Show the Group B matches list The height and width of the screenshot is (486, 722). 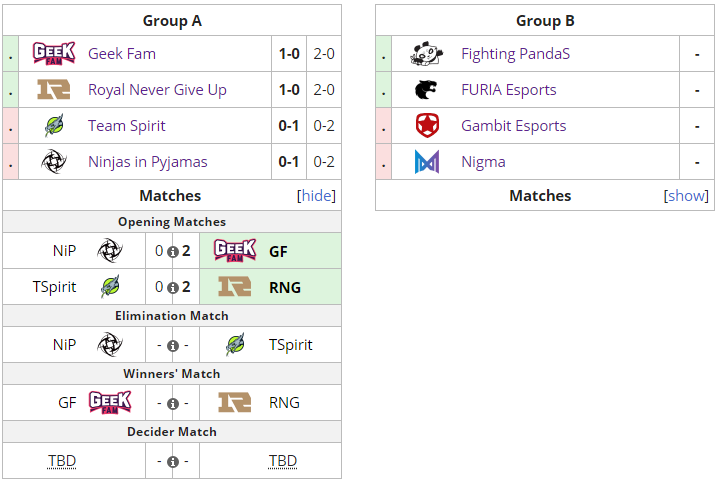(687, 196)
